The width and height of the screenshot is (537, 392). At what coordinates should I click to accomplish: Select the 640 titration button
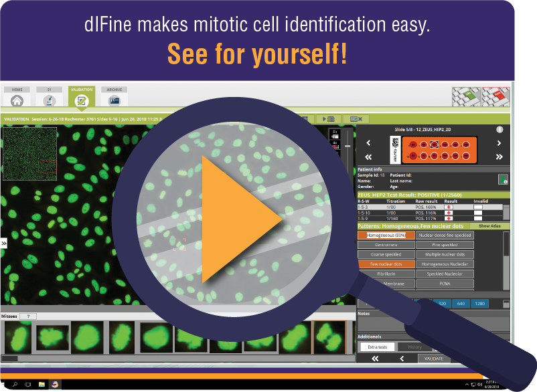pos(461,304)
